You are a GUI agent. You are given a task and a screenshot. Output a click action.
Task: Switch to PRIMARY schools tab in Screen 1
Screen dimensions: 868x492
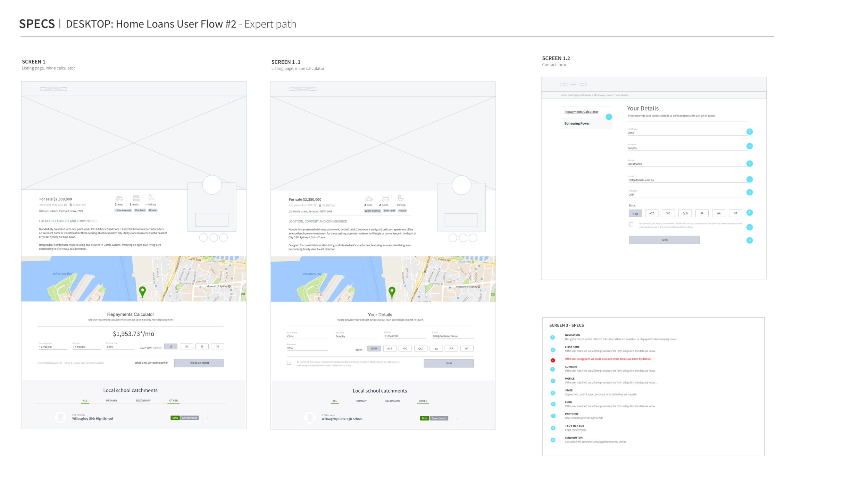pyautogui.click(x=111, y=401)
